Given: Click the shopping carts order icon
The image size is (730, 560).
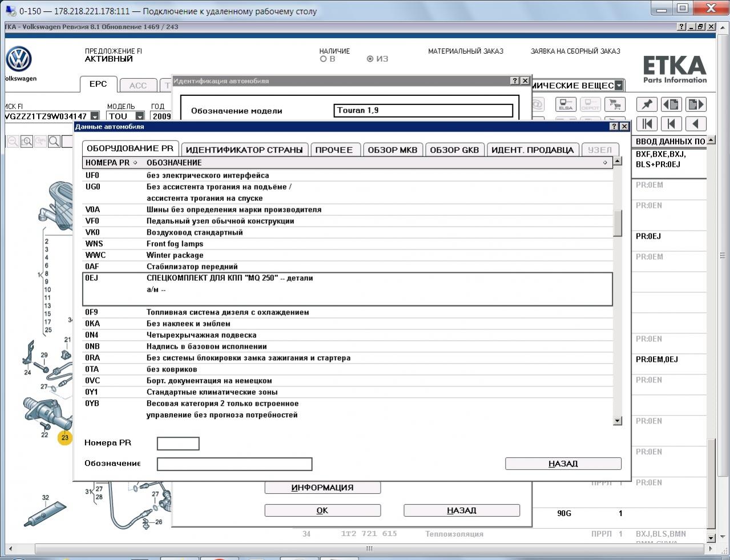Looking at the screenshot, I should [614, 104].
